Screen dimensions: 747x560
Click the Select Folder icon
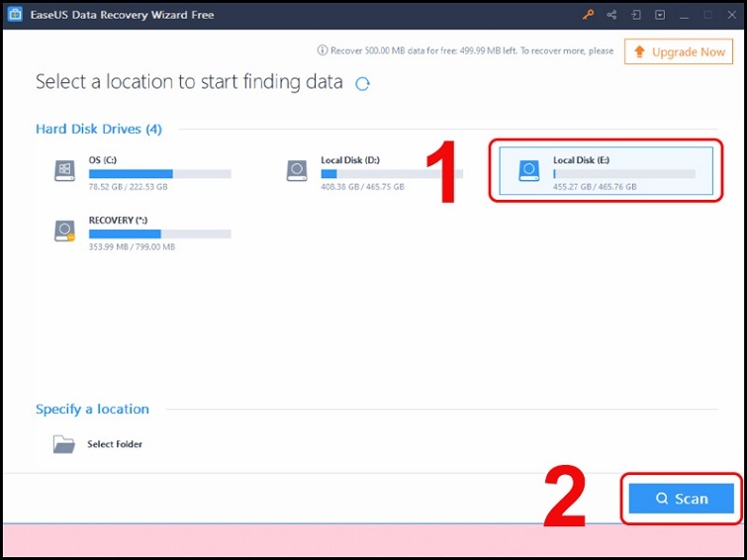[x=64, y=444]
